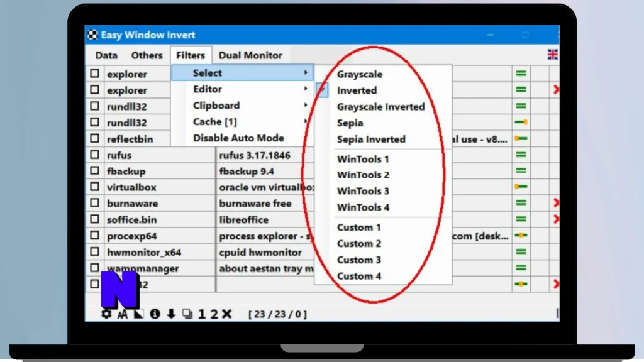Click the down arrow icon in bottom bar
Viewport: 644px width, 362px height.
[x=171, y=314]
